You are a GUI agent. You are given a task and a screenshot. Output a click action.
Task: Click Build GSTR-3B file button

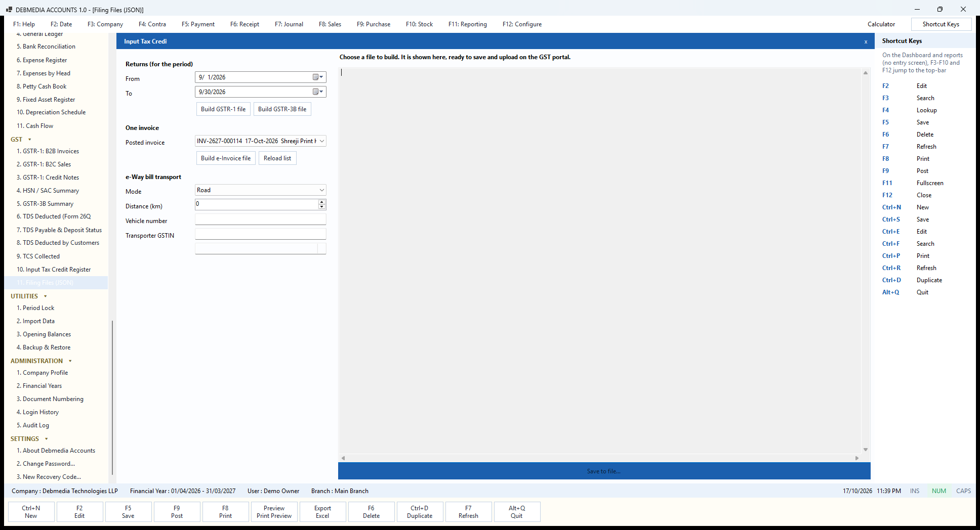coord(282,109)
